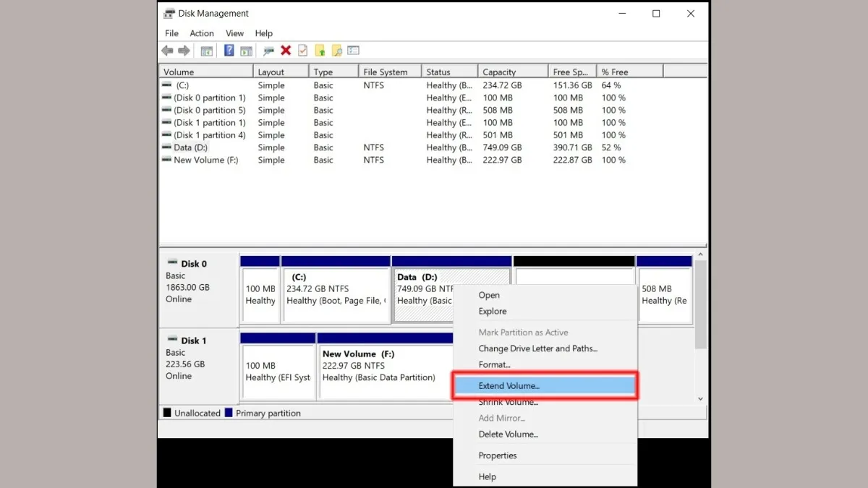Click the folder with magnifier icon
This screenshot has width=868, height=488.
(x=336, y=51)
